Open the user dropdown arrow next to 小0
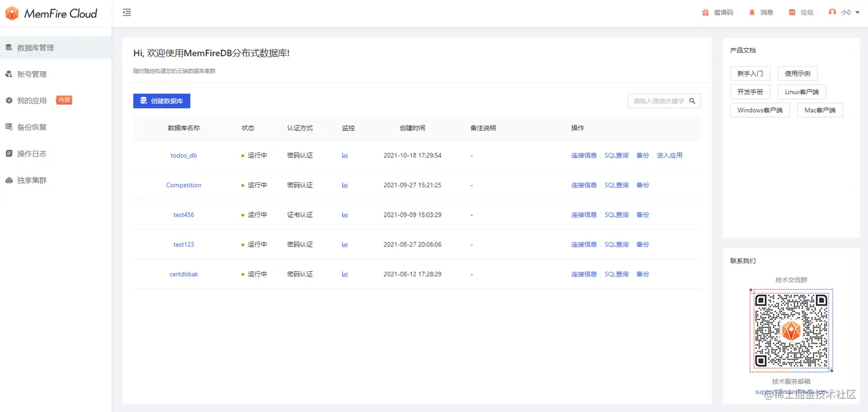 (858, 13)
